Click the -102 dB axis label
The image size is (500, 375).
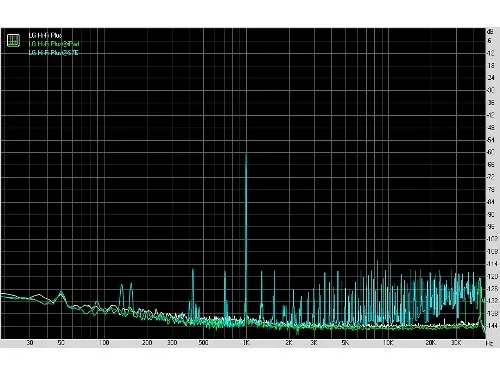coord(492,239)
